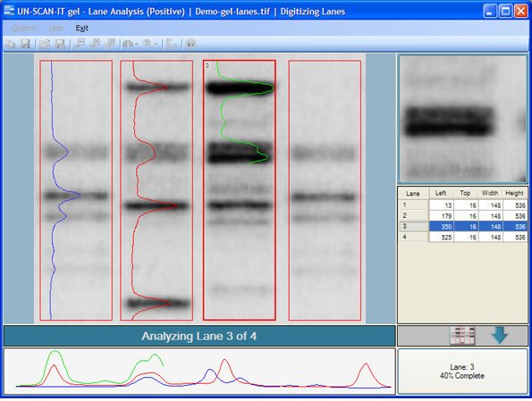The width and height of the screenshot is (532, 401).
Task: Click the gauge-shaped toolbar icon
Action: [128, 44]
